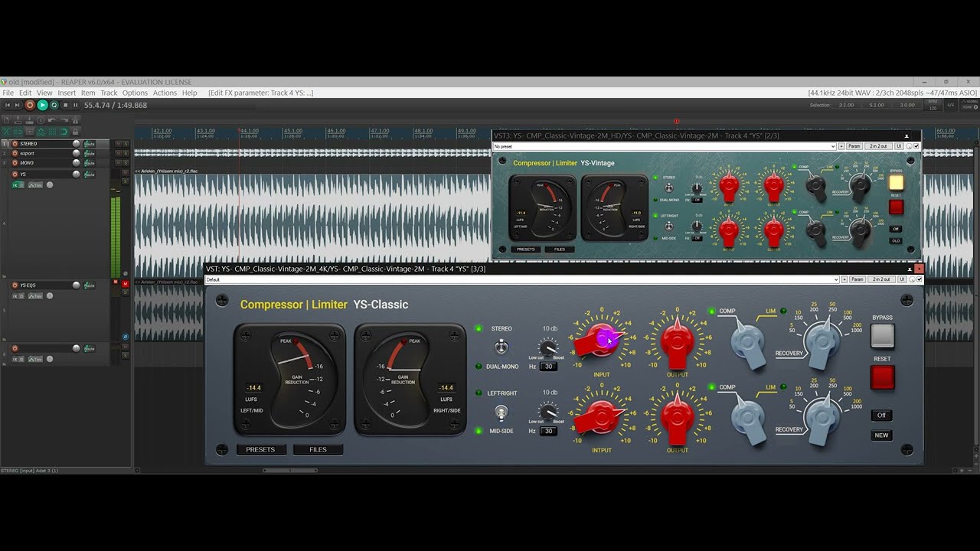Viewport: 980px width, 551px height.
Task: Toggle grid lines toolbar icon
Action: pyautogui.click(x=52, y=132)
